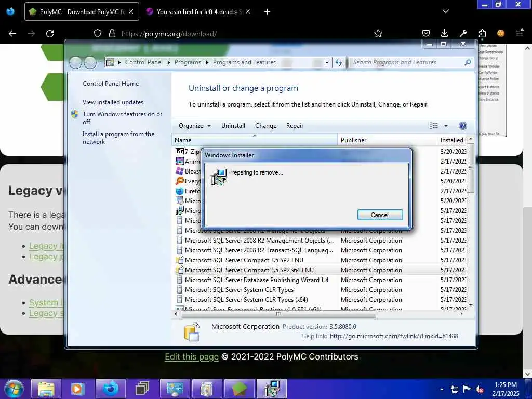The height and width of the screenshot is (399, 532).
Task: Select 7-Zip entry icon in program list
Action: [179, 151]
